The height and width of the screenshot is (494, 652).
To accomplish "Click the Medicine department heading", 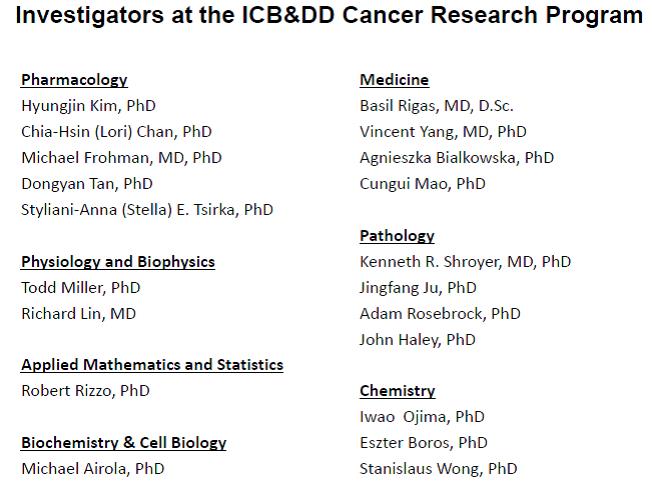I will [394, 80].
